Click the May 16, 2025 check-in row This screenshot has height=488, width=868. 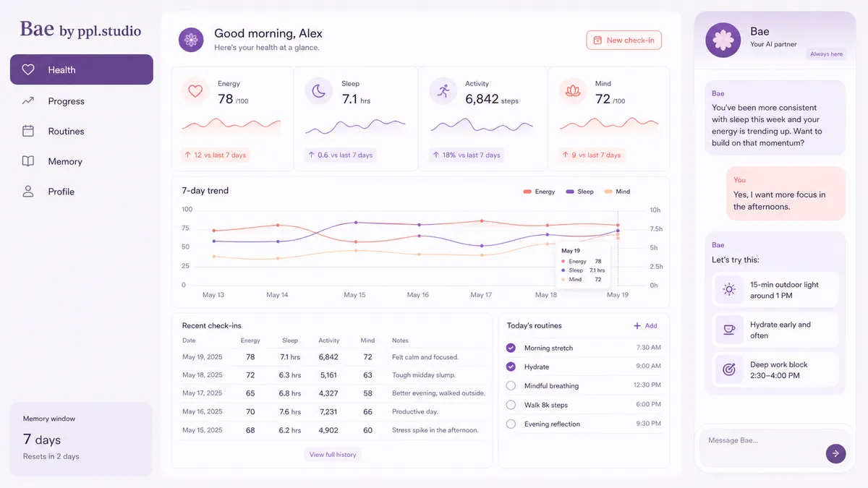332,411
